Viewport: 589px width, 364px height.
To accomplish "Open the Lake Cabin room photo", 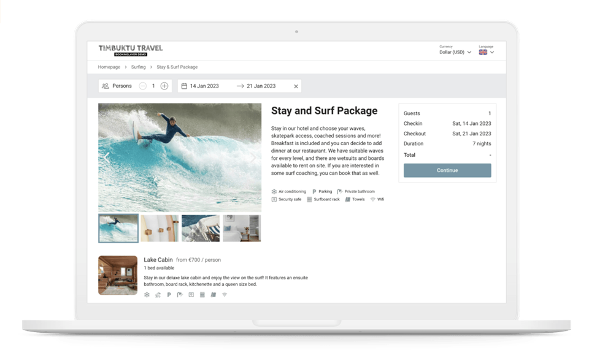I will tap(118, 275).
